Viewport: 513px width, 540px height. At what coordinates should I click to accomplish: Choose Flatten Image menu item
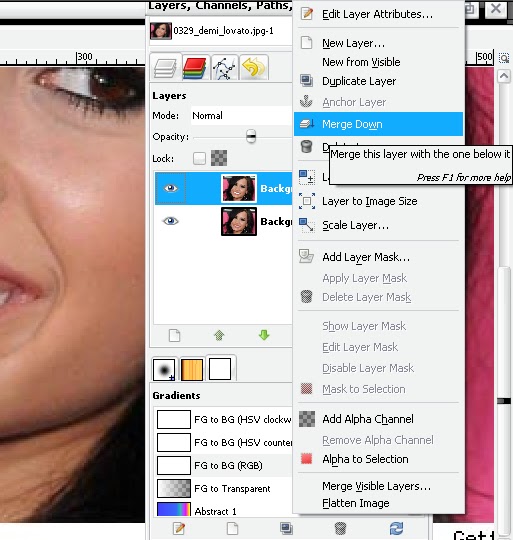[378, 503]
